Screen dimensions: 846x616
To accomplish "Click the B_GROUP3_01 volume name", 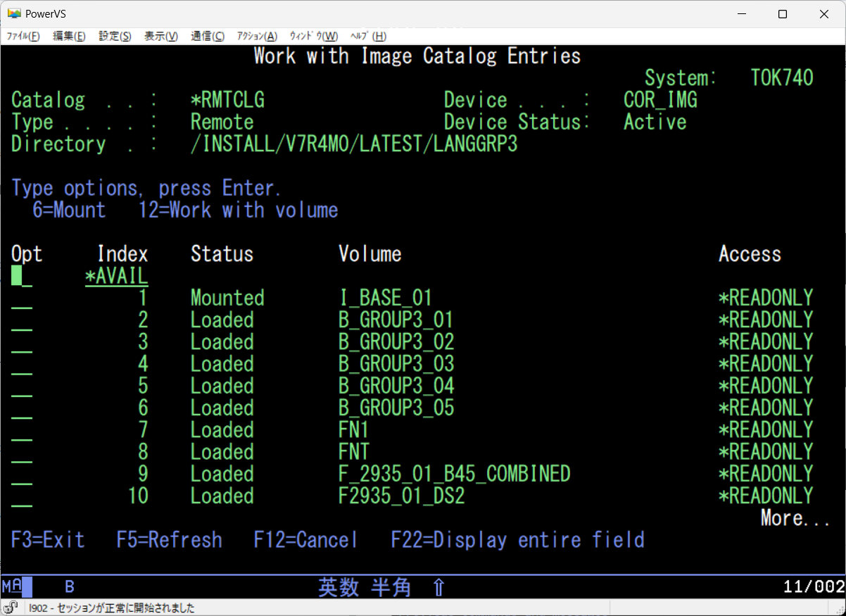I will click(396, 320).
